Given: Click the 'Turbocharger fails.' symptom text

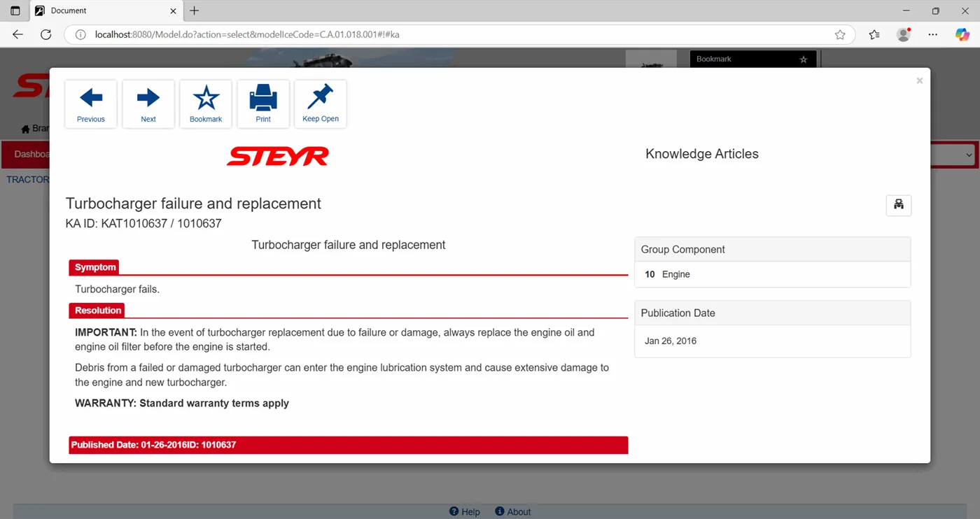Looking at the screenshot, I should pos(118,290).
